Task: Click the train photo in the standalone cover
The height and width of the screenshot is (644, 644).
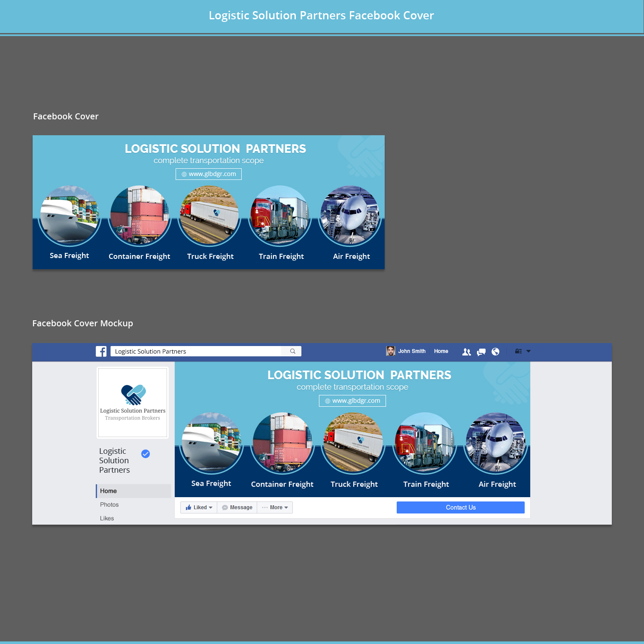Action: 280,215
